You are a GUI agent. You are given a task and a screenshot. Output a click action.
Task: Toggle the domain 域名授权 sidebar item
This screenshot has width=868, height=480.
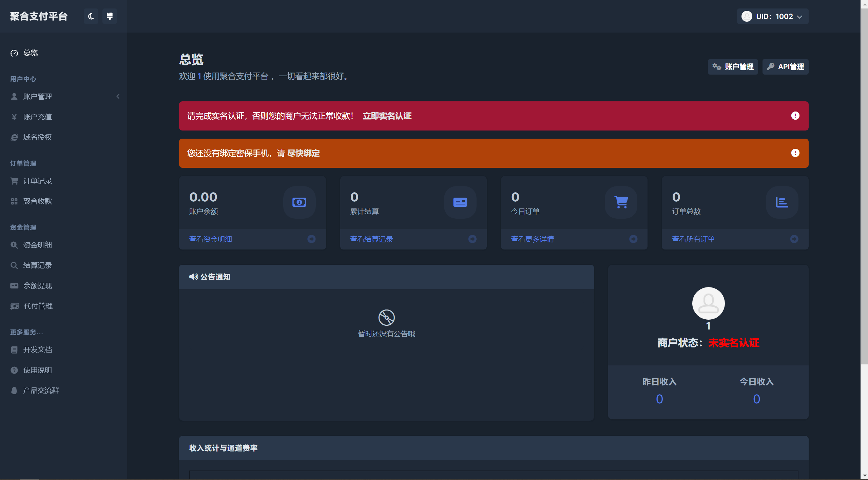pyautogui.click(x=38, y=137)
